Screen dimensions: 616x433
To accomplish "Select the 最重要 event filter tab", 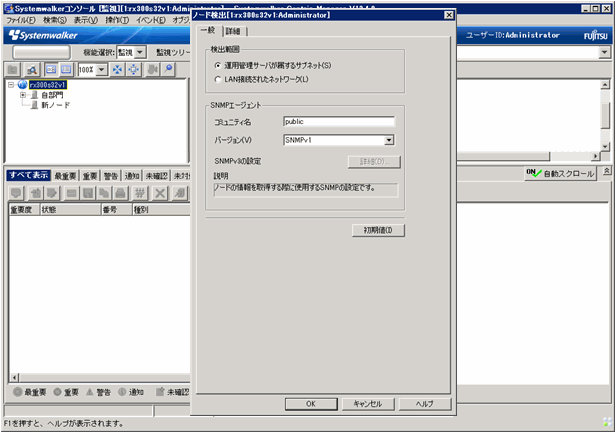I will coord(65,176).
